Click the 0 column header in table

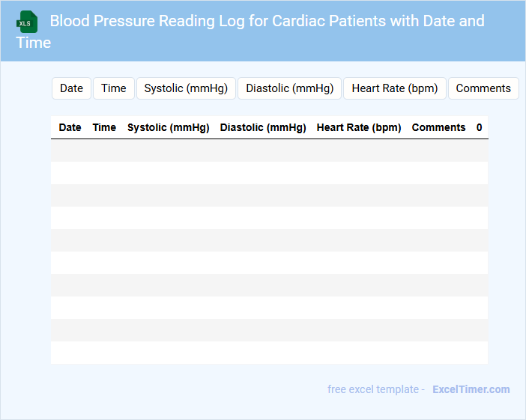(479, 127)
